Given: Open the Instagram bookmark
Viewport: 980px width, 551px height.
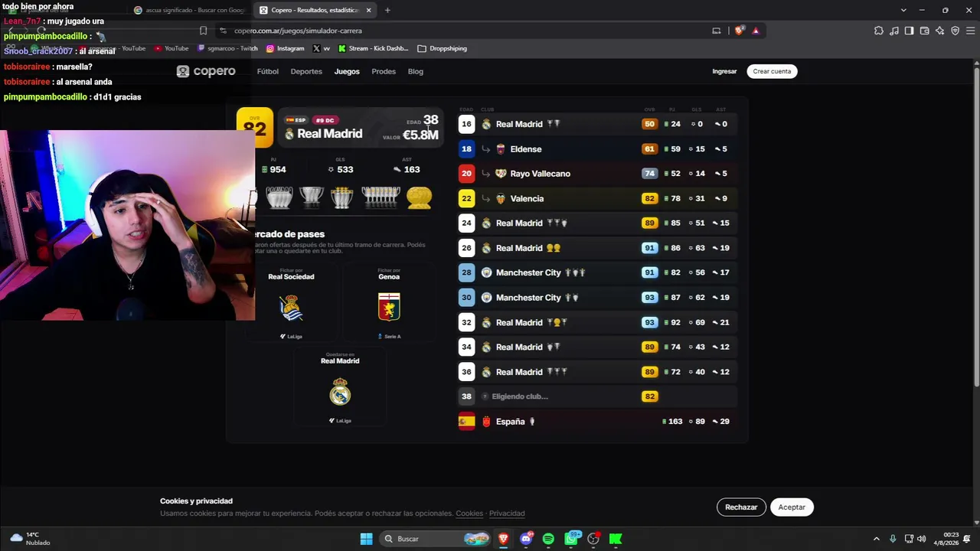Looking at the screenshot, I should (x=286, y=48).
